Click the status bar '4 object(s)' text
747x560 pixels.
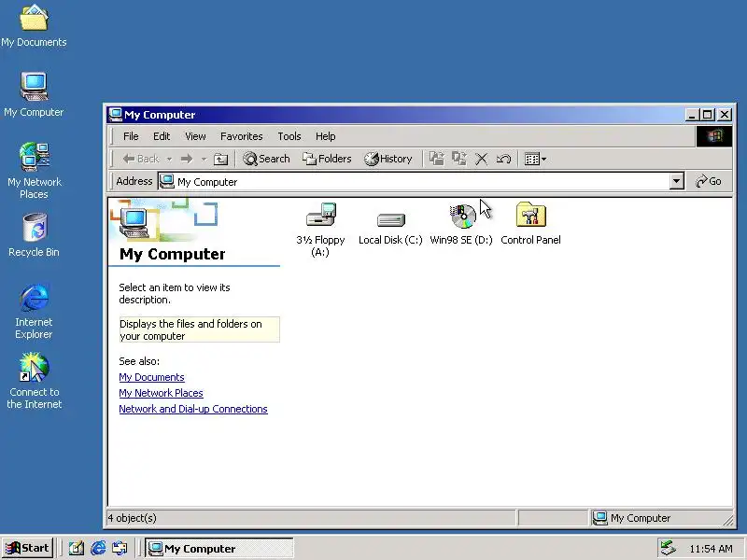tap(133, 518)
